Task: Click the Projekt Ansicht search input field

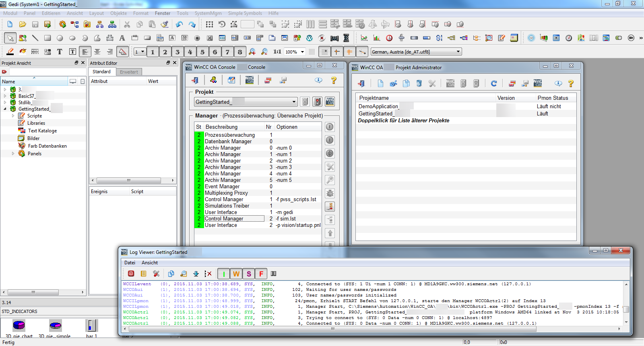Action: click(47, 72)
